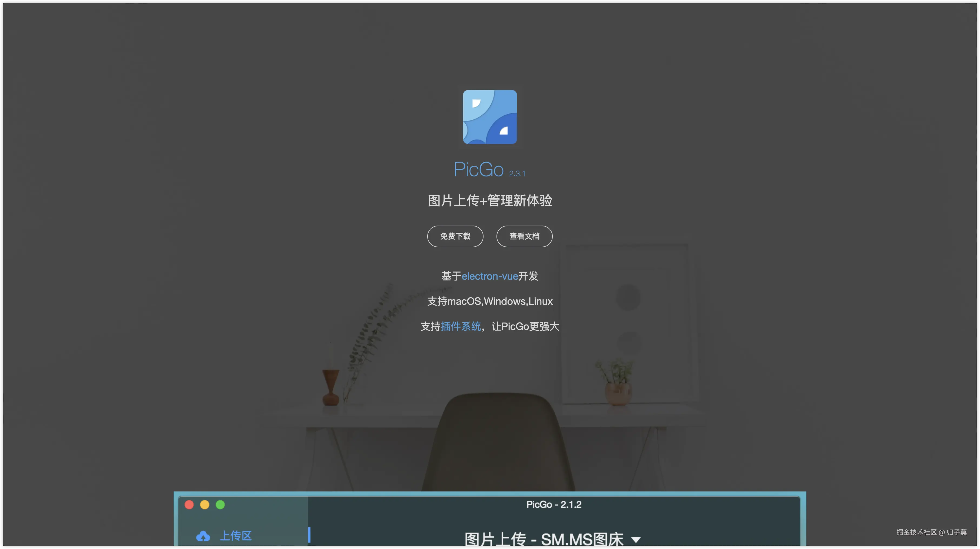980x549 pixels.
Task: Click the green traffic-light dot in preview
Action: pos(220,504)
